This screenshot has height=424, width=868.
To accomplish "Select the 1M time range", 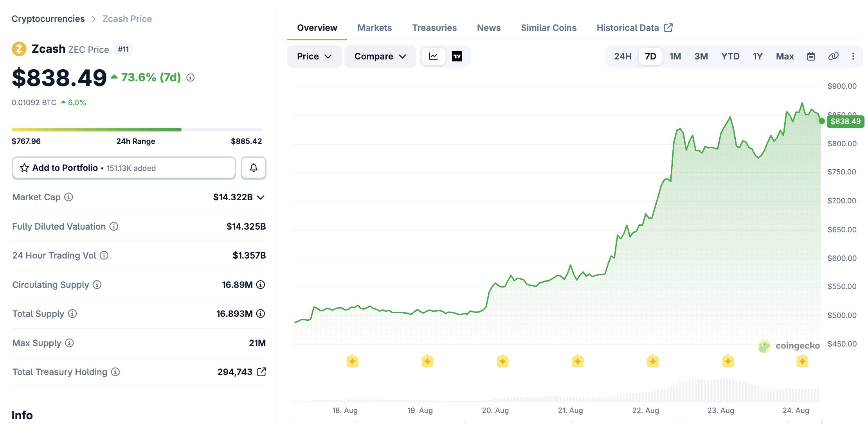I will click(675, 56).
